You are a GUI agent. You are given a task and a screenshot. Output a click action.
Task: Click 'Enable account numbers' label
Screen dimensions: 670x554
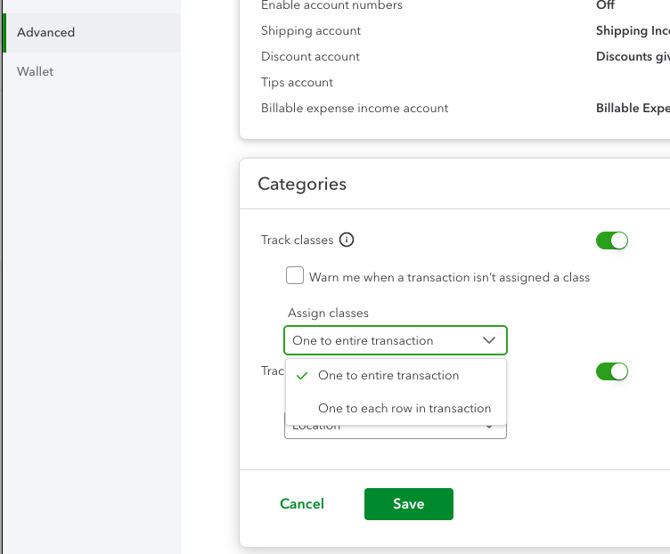332,5
